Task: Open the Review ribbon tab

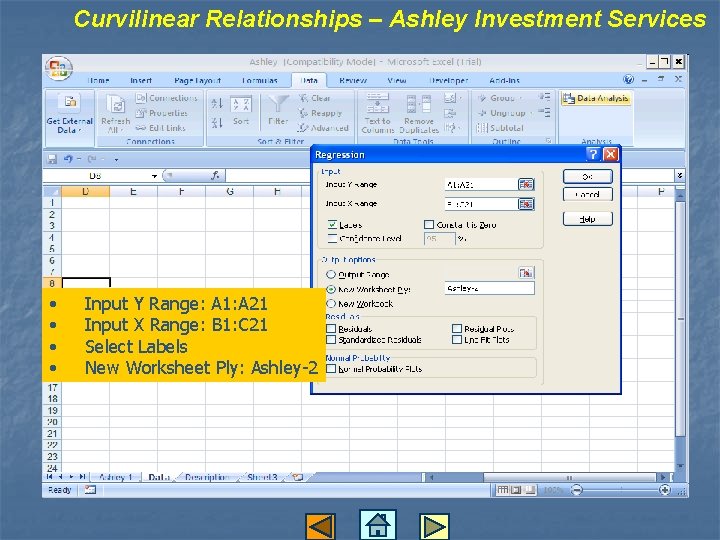Action: 353,80
